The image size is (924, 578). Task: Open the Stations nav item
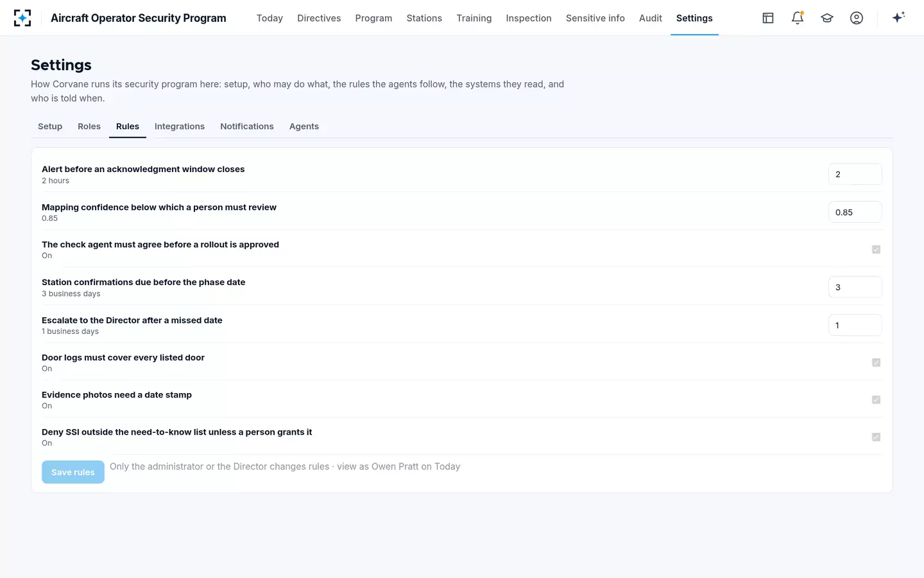tap(424, 18)
